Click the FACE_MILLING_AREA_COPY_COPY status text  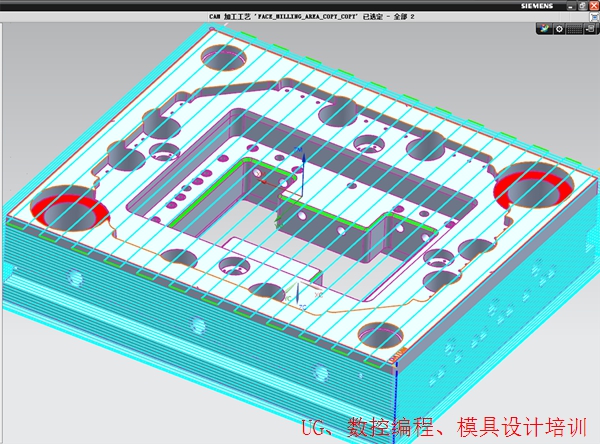299,17
